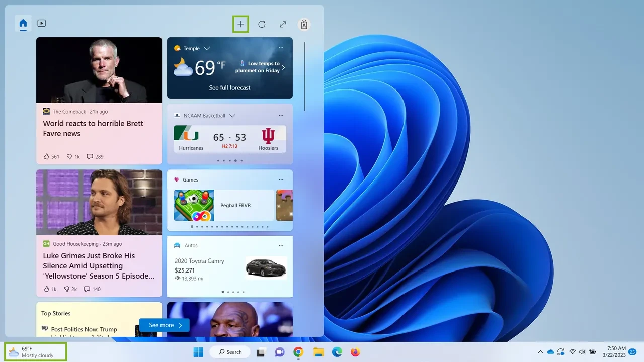Select the Home feed tab
The height and width of the screenshot is (362, 644).
tap(23, 23)
